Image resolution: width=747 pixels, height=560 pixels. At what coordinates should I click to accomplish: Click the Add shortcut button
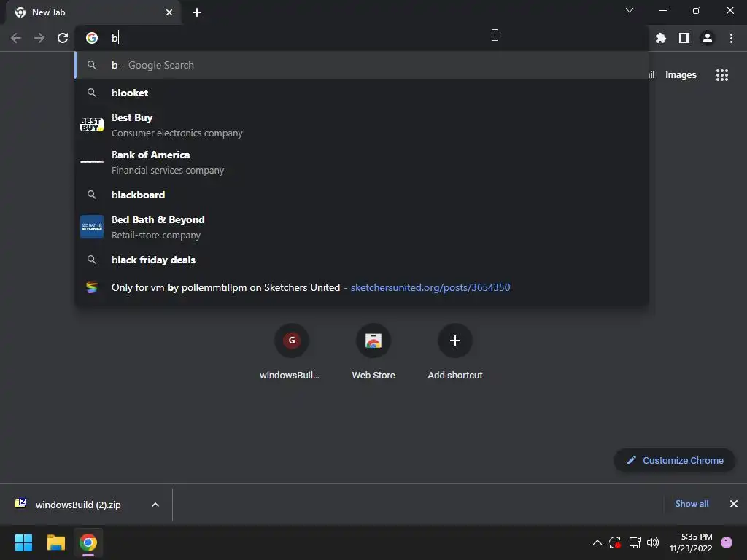[x=455, y=353]
